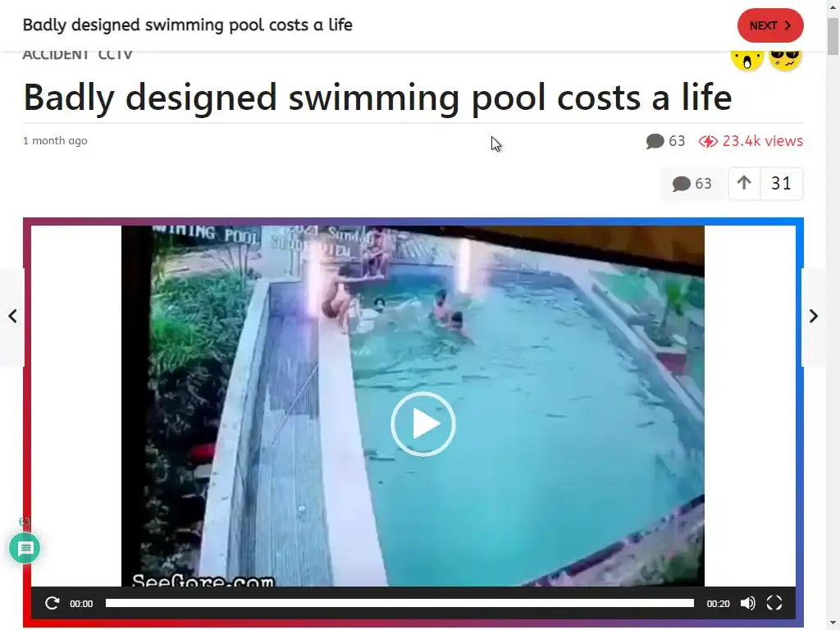Screen dimensions: 840x630
Task: Click the upvote count 31
Action: click(x=781, y=183)
